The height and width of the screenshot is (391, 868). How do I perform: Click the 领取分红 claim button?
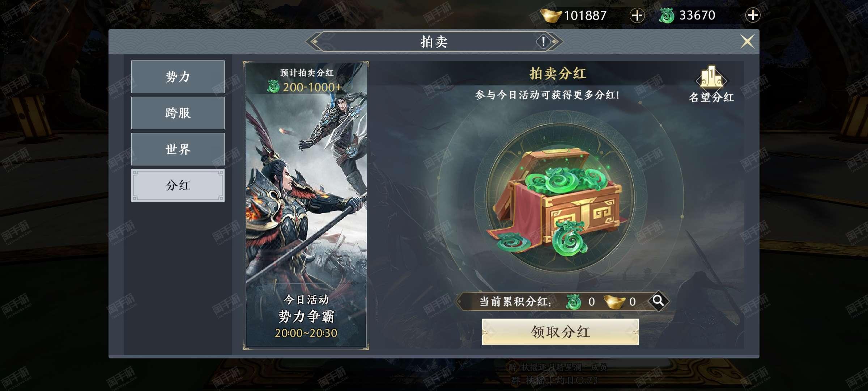(560, 332)
